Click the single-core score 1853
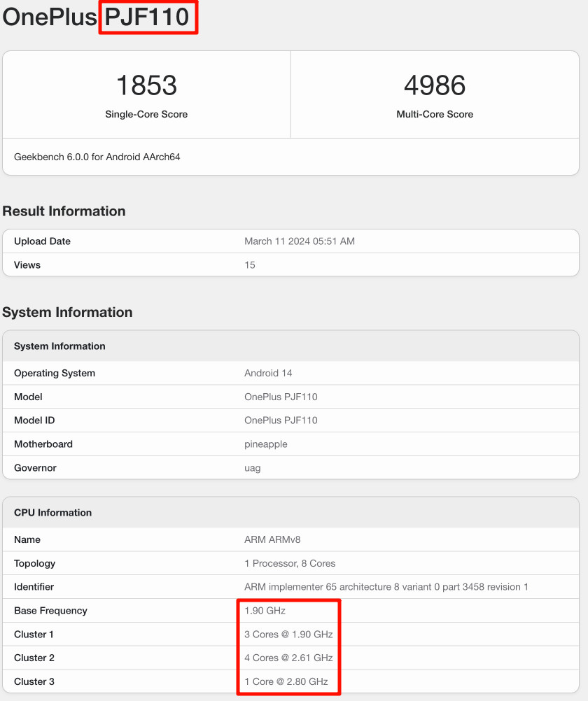 click(146, 85)
